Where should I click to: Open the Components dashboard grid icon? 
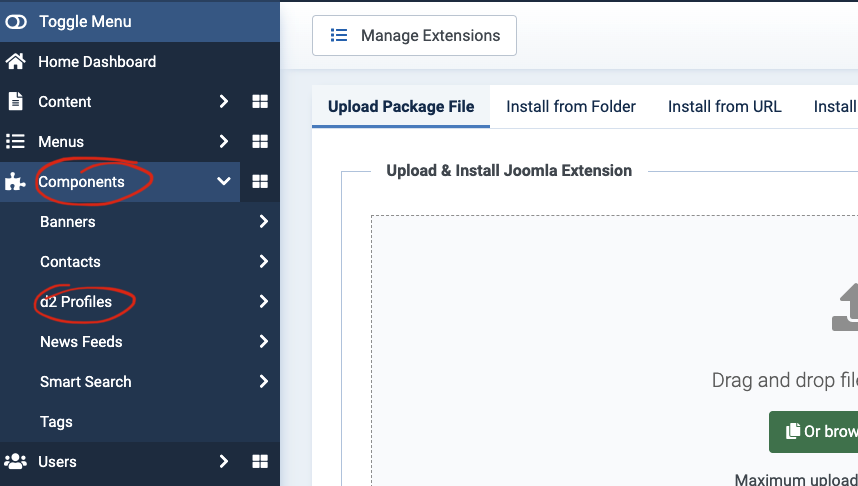[260, 182]
